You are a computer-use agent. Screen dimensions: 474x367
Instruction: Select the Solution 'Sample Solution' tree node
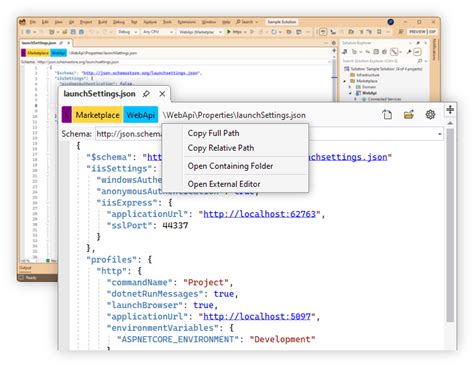pos(383,69)
